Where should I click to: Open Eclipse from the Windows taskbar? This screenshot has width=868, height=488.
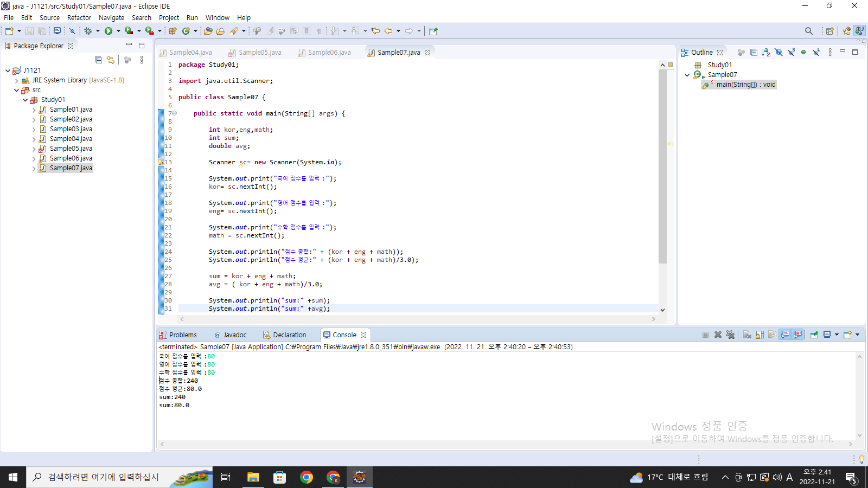[x=360, y=477]
